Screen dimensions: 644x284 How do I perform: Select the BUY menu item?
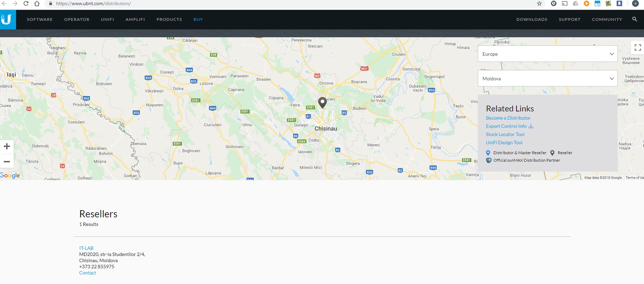pos(198,19)
